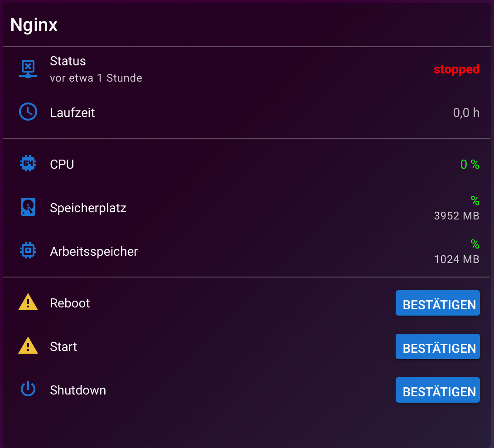
Task: Click the Laufzeit clock icon
Action: (x=28, y=112)
